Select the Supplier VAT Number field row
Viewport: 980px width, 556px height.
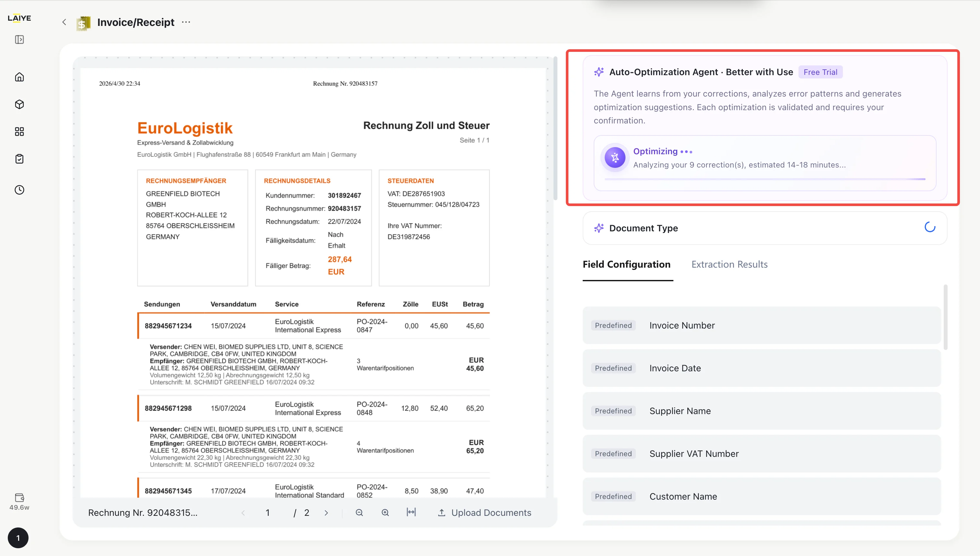click(x=762, y=454)
